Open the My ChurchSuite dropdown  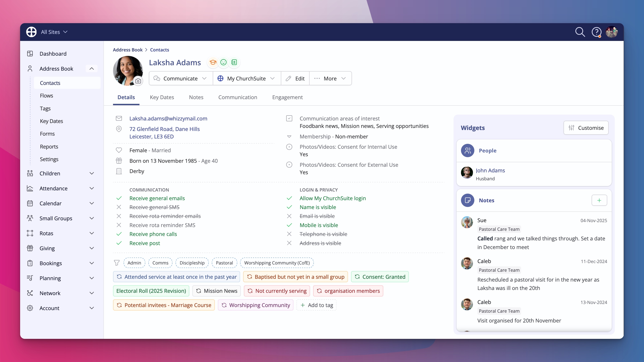[x=247, y=78]
